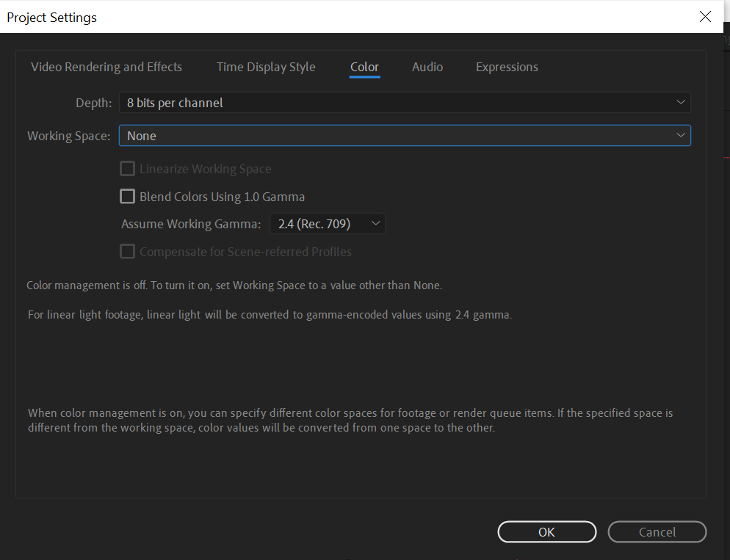Enable Blend Colors Using 1.0 Gamma
The image size is (730, 560).
click(x=127, y=196)
